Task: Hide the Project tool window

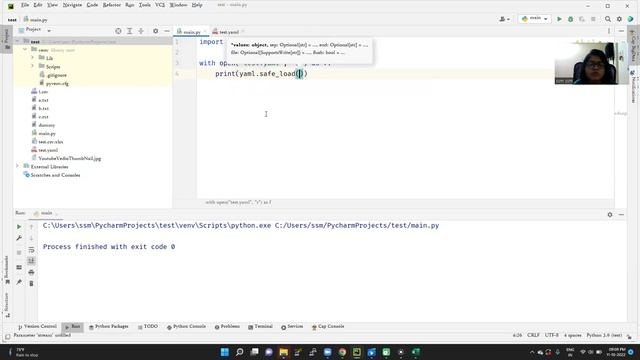Action: pyautogui.click(x=167, y=31)
